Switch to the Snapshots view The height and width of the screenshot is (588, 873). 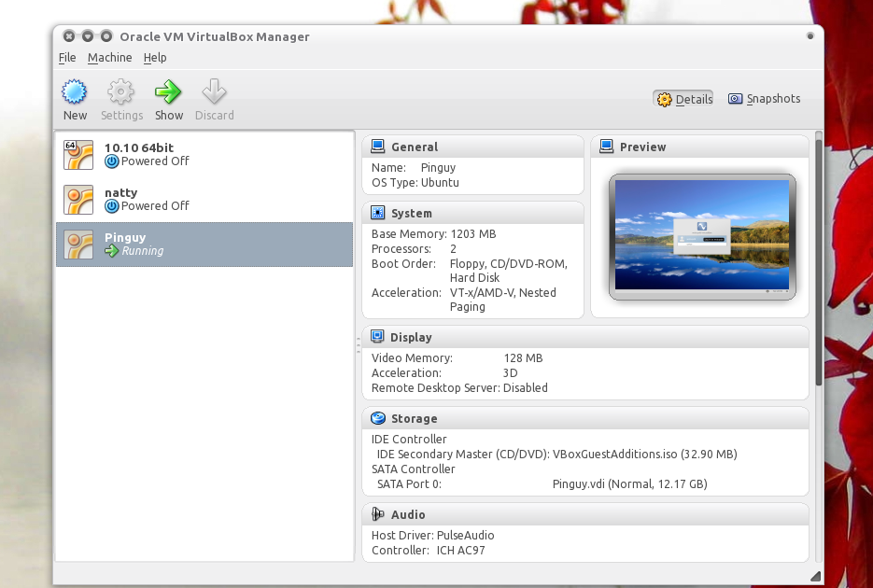point(765,99)
